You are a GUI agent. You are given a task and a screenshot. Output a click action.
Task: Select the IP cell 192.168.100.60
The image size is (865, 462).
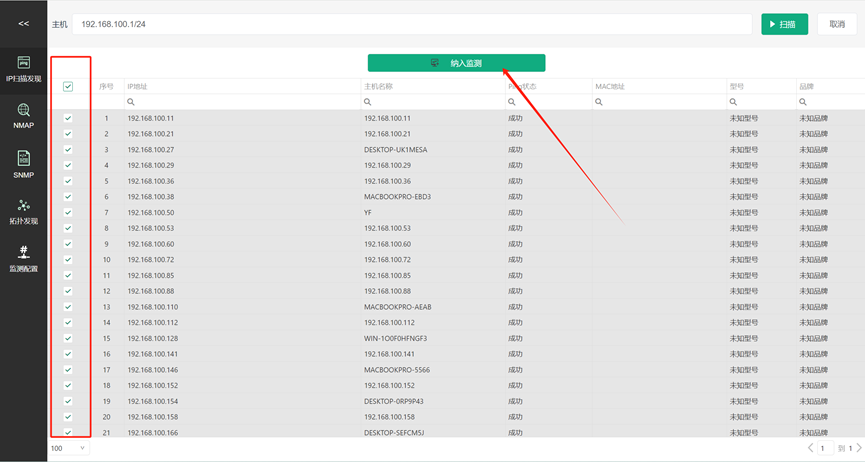click(151, 244)
